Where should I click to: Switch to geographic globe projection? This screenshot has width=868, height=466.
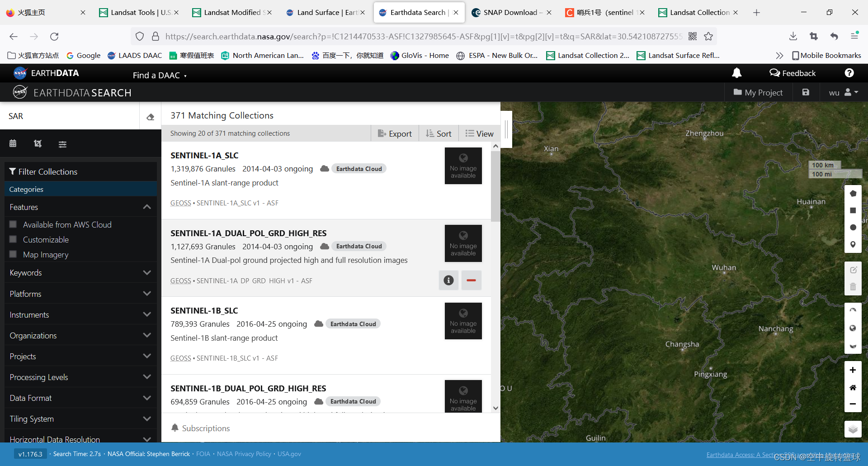click(853, 328)
